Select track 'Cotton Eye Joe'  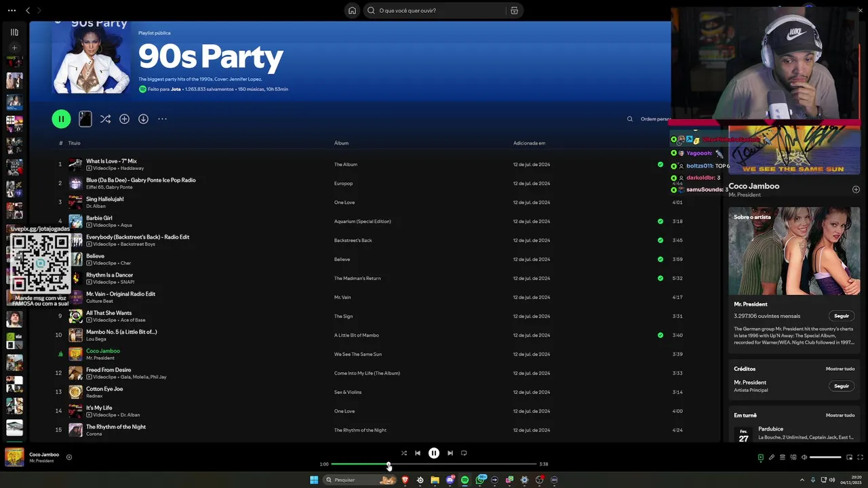point(104,389)
